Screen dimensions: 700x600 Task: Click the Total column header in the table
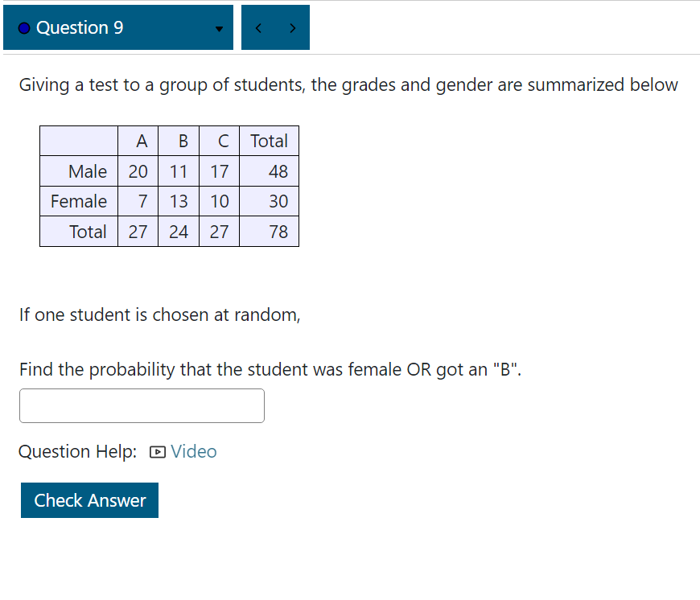click(x=269, y=140)
